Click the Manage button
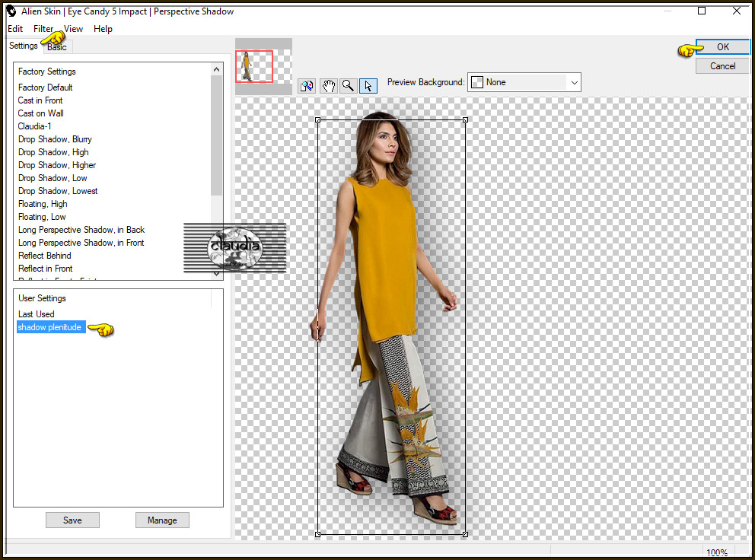Viewport: 755px width, 560px height. tap(162, 520)
